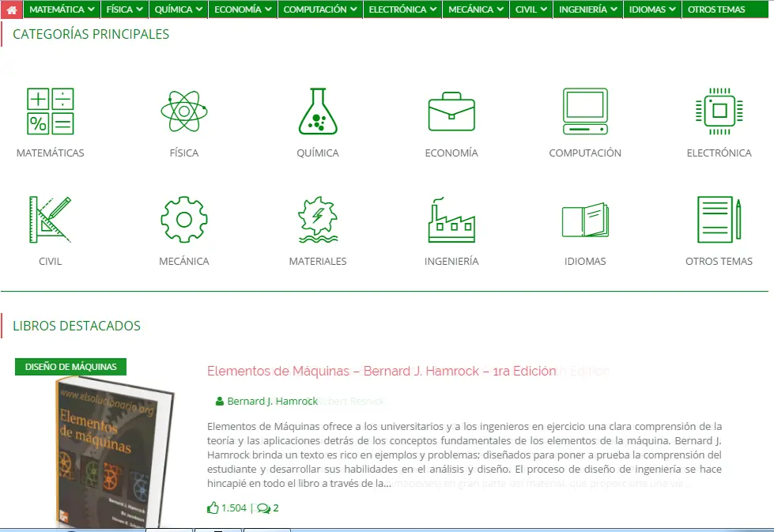
Task: Open the Otros Temas notepad icon
Action: (x=719, y=220)
